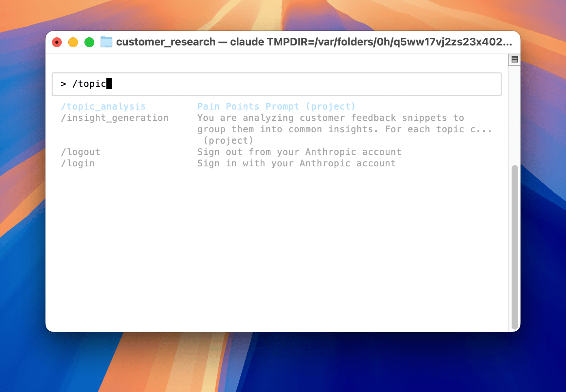Click the 'Sign out from your Anthropic account' text
This screenshot has height=392, width=566.
(x=299, y=152)
